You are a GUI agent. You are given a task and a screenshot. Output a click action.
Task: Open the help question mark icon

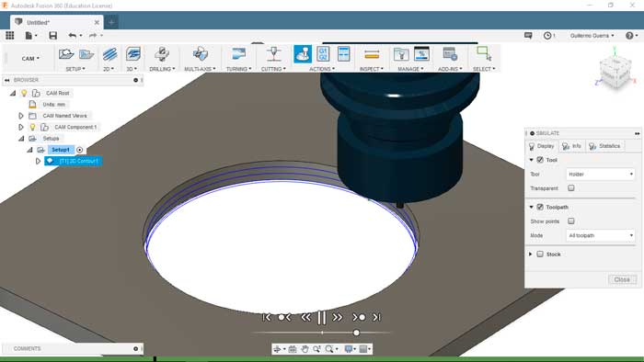[629, 36]
